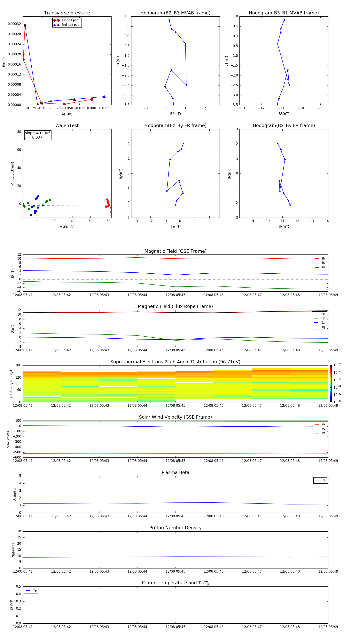351x644 pixels.
Task: Click the "180" tick on the pitch angle axis
Action: 18,365
